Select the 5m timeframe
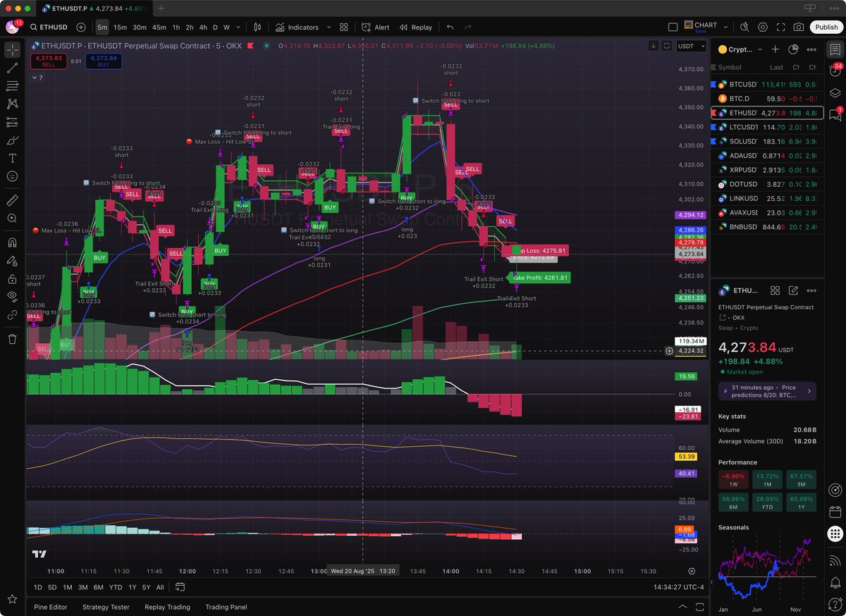 (x=102, y=27)
